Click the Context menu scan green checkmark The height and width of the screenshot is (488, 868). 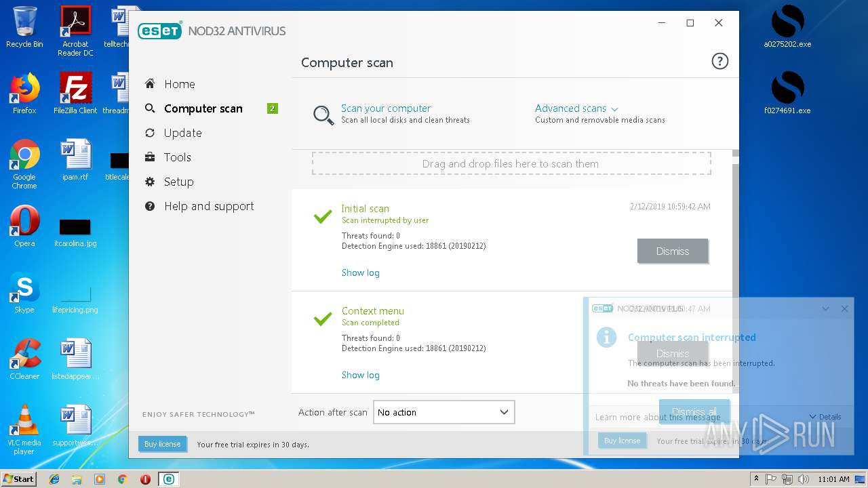tap(323, 319)
